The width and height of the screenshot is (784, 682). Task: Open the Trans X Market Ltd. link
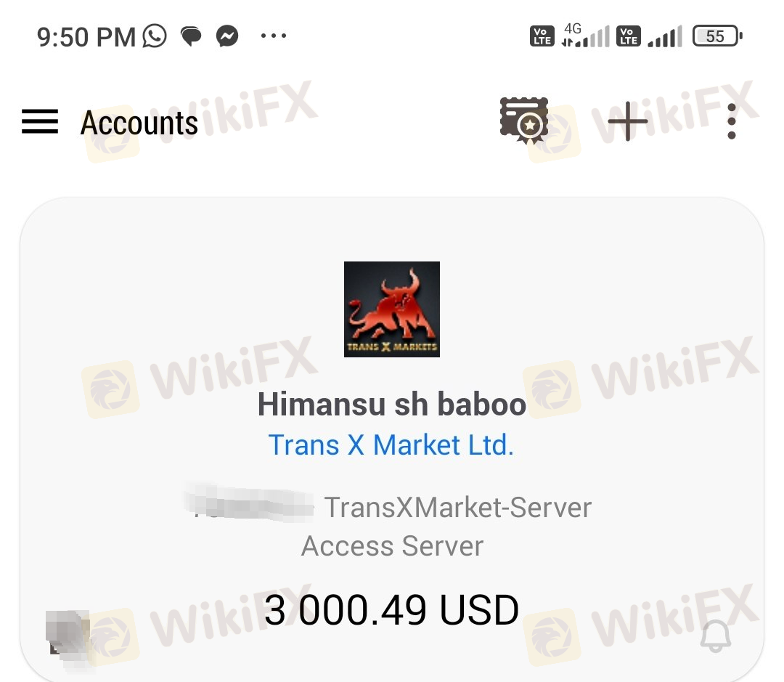(x=391, y=444)
